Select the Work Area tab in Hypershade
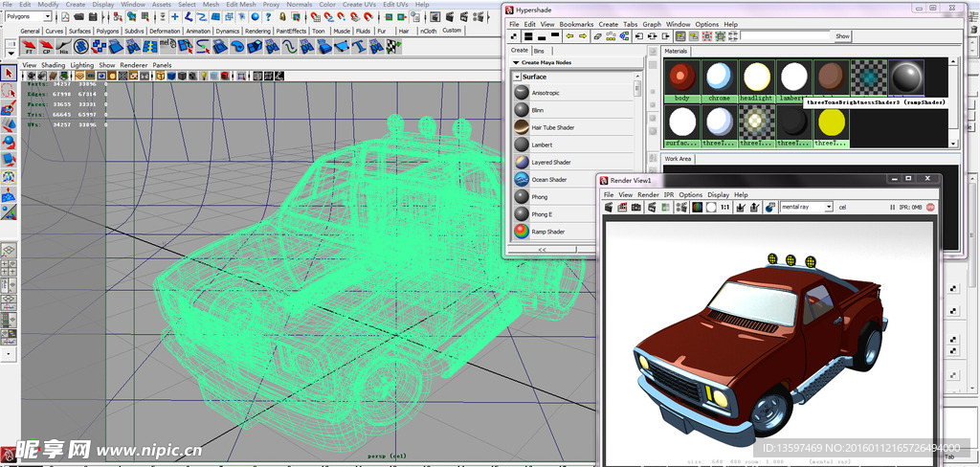Image resolution: width=980 pixels, height=467 pixels. tap(678, 159)
